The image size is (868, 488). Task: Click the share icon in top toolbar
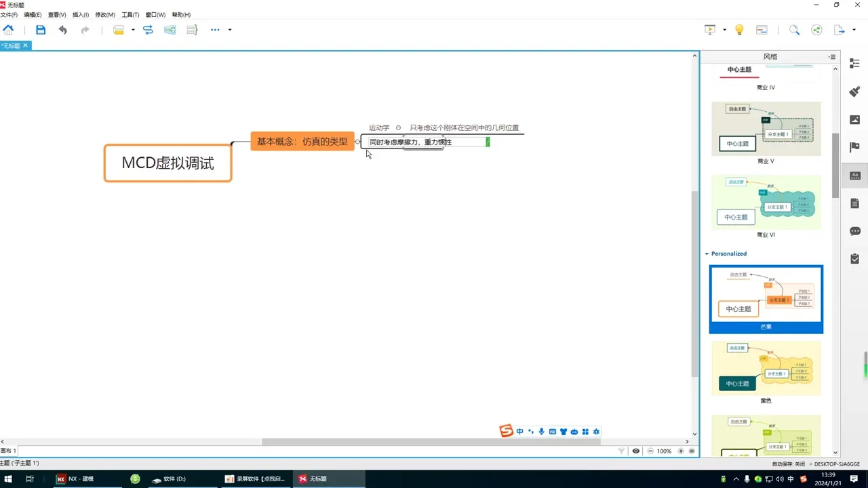[816, 30]
